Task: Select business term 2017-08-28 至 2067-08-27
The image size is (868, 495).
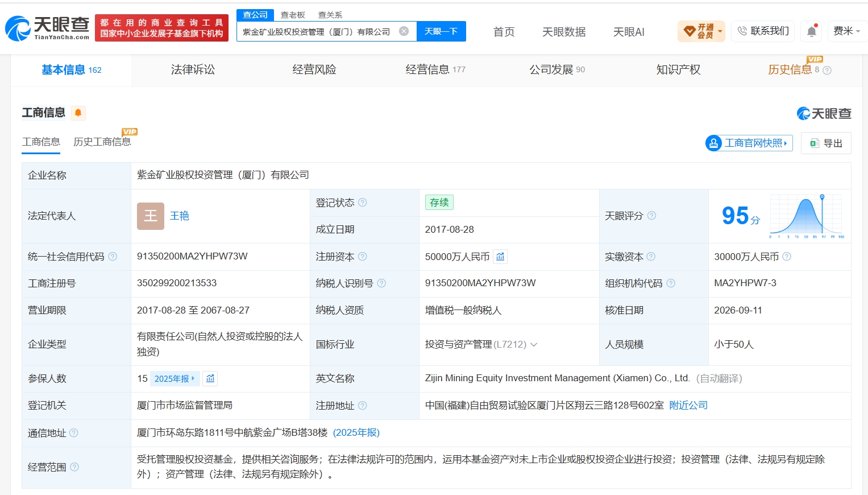Action: [193, 311]
